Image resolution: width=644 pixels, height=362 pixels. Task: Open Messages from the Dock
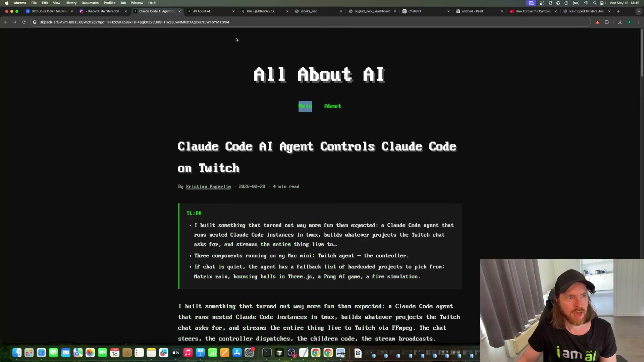pyautogui.click(x=53, y=353)
